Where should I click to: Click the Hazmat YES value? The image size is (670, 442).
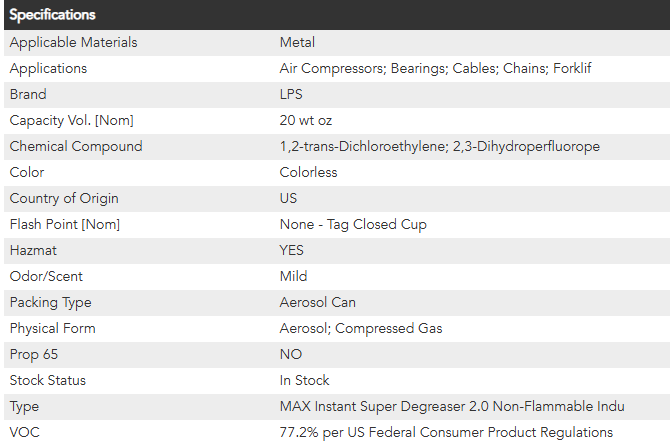coord(292,250)
